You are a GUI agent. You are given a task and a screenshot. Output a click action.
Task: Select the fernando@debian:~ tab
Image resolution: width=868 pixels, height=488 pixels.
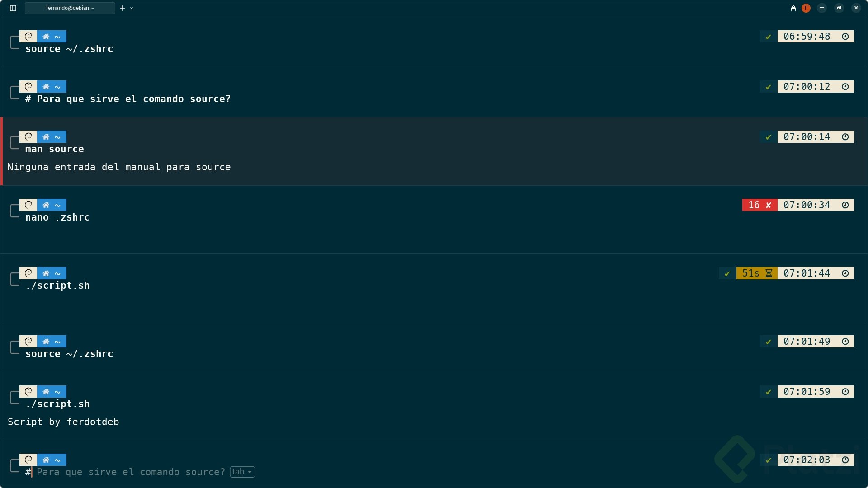coord(70,8)
